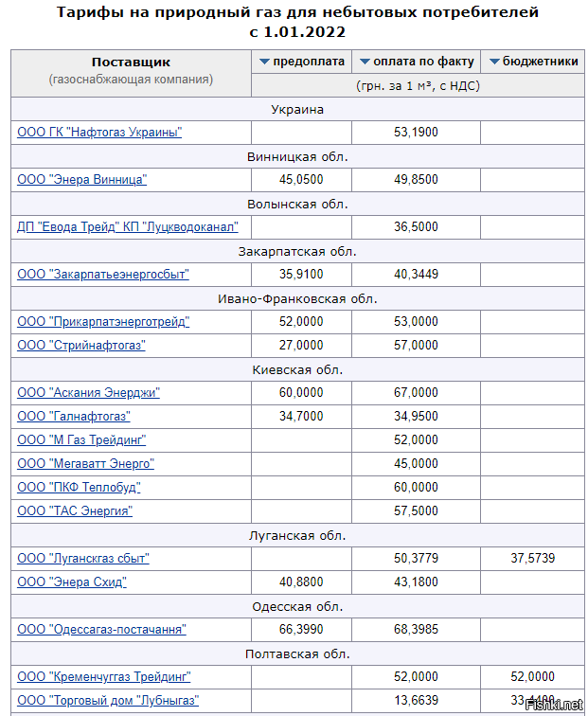Select Луцкводоканал price 36,5000
Viewport: 588px width, 716px height.
coord(416,227)
